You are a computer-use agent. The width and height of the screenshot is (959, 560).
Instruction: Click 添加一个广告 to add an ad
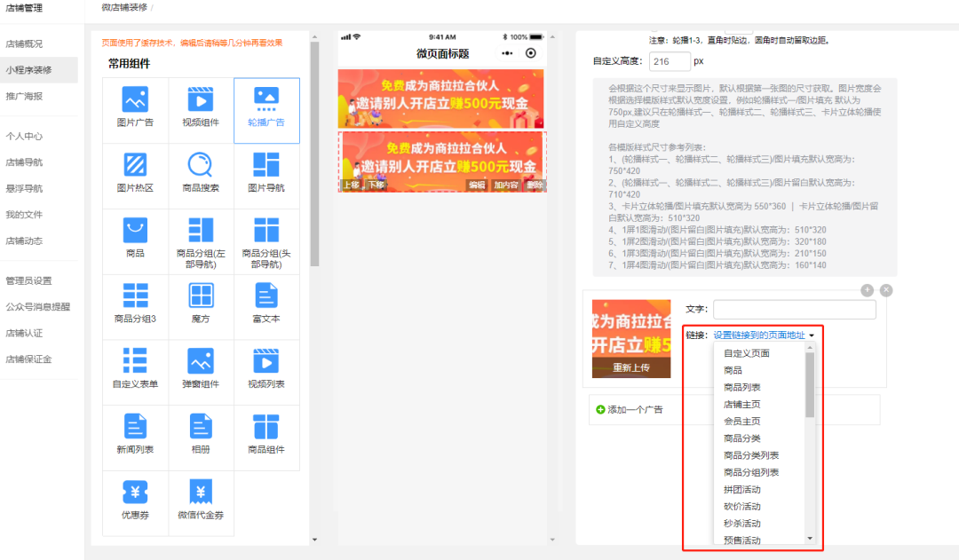637,409
